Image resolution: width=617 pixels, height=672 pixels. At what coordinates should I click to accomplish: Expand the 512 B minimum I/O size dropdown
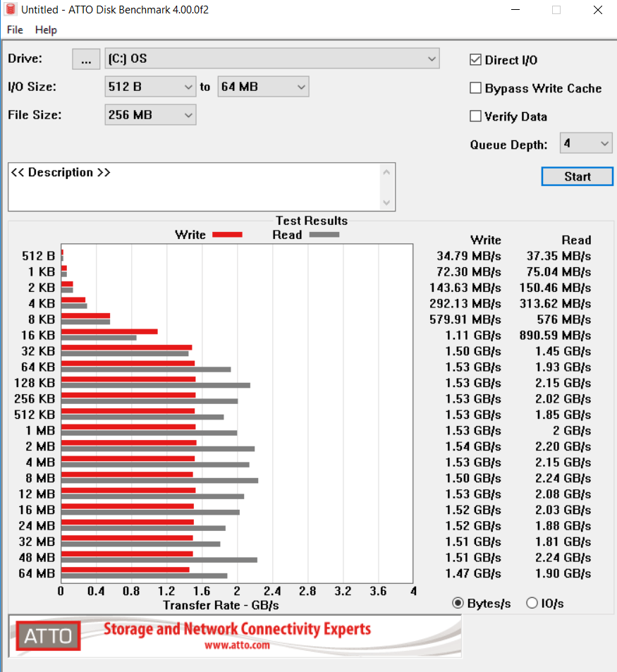pyautogui.click(x=150, y=87)
